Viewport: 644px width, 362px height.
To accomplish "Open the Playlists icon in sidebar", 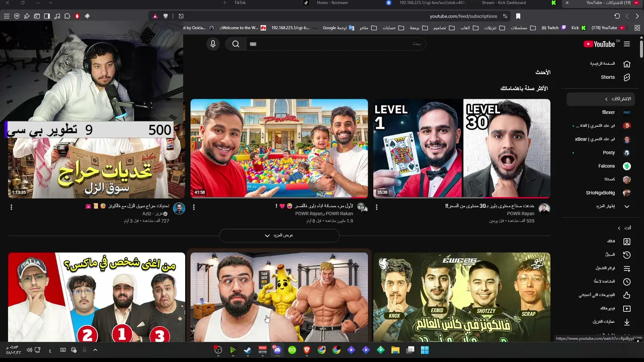I will click(627, 268).
